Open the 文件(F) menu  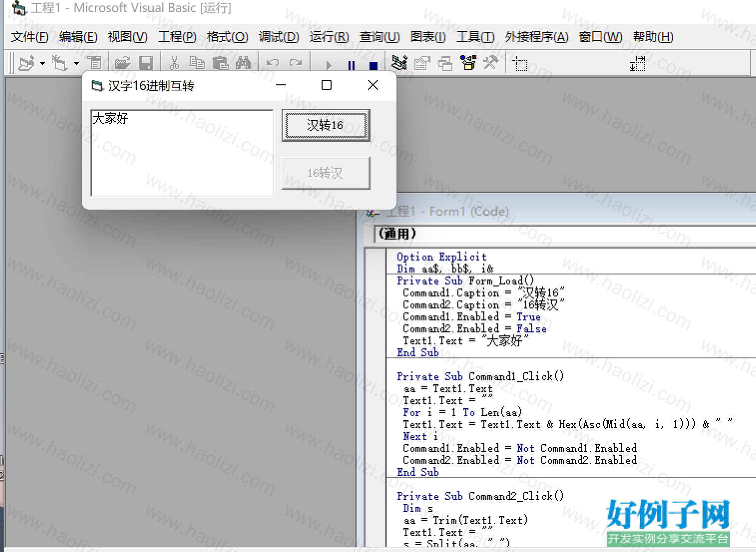(x=29, y=37)
